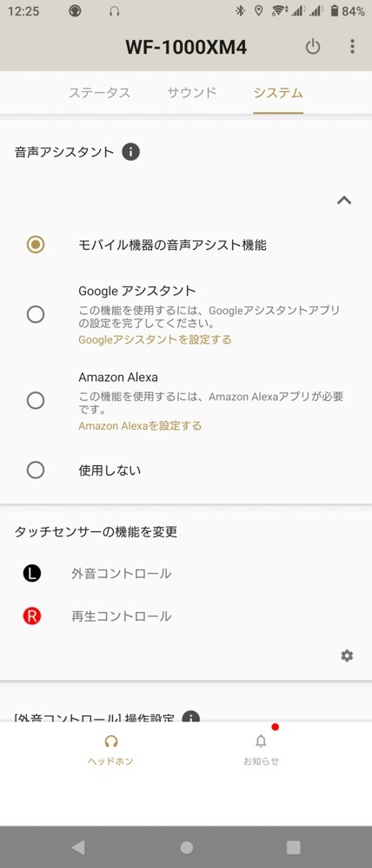Select the Amazon Alexa radio button
Screen dimensions: 372x868
coord(36,400)
